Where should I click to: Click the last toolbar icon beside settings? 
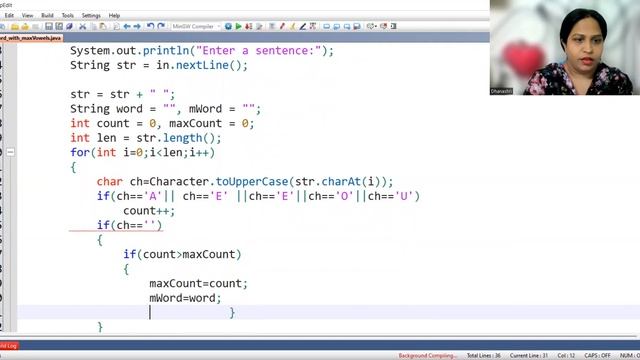tap(394, 27)
